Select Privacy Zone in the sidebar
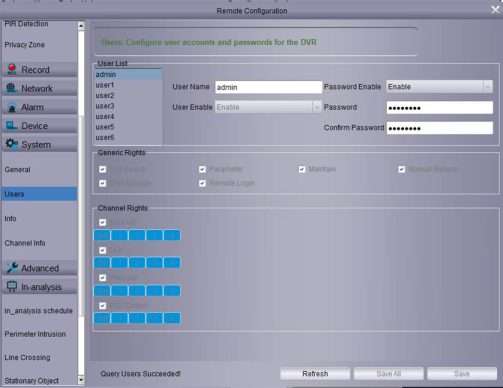The image size is (503, 388). pos(24,45)
